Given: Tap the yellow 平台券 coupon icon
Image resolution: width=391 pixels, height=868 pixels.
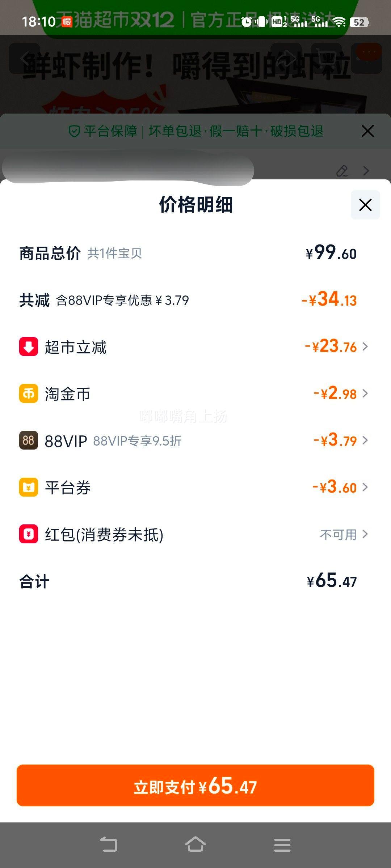Looking at the screenshot, I should (29, 487).
